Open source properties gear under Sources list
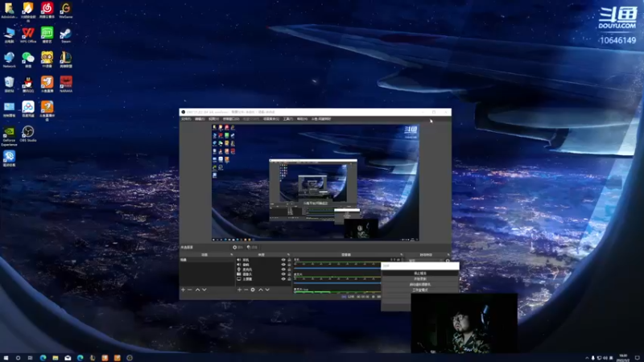 253,290
